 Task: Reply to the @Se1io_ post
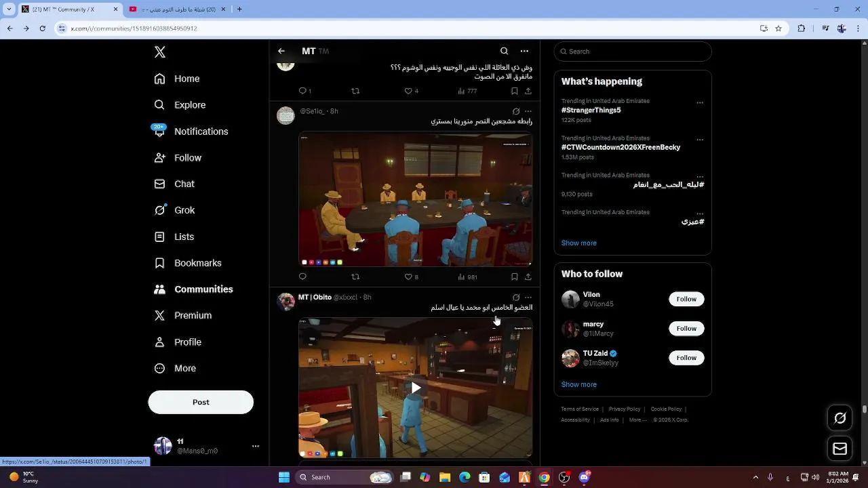302,277
